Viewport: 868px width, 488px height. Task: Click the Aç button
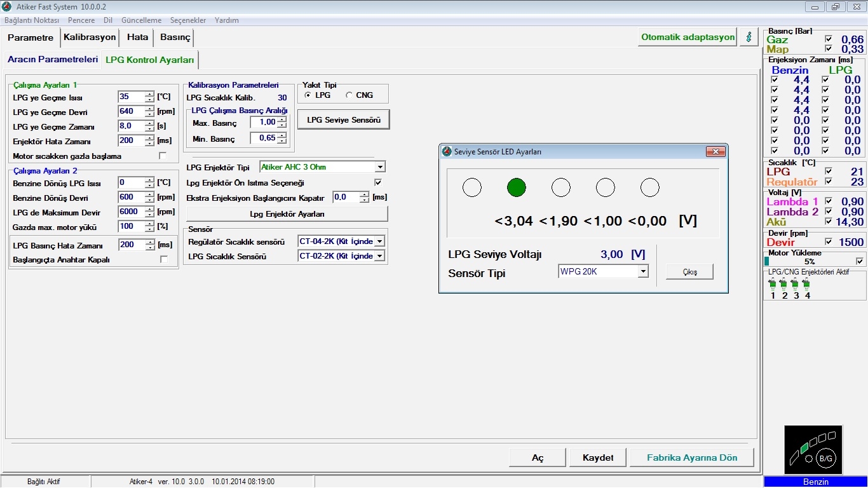click(538, 457)
